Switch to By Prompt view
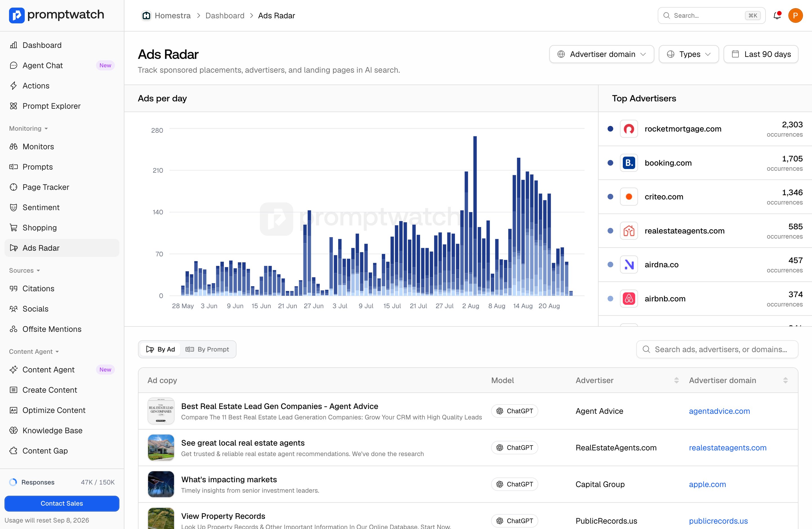812x529 pixels. (x=207, y=349)
